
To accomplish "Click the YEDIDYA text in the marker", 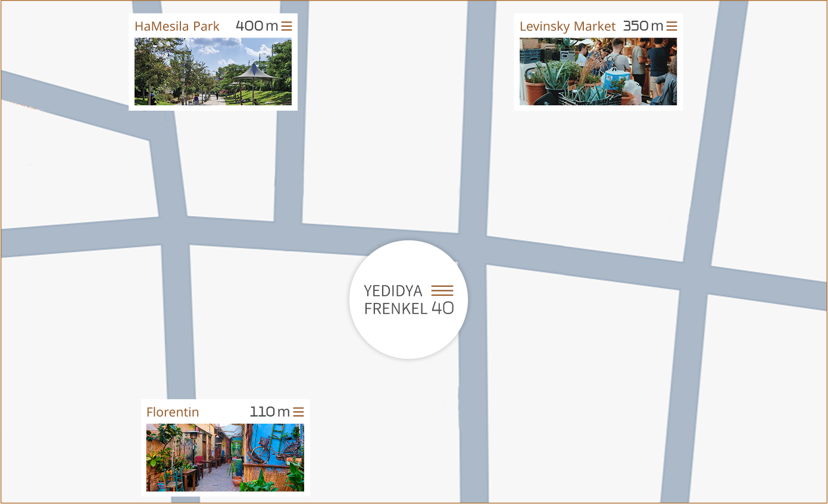I will (x=393, y=291).
